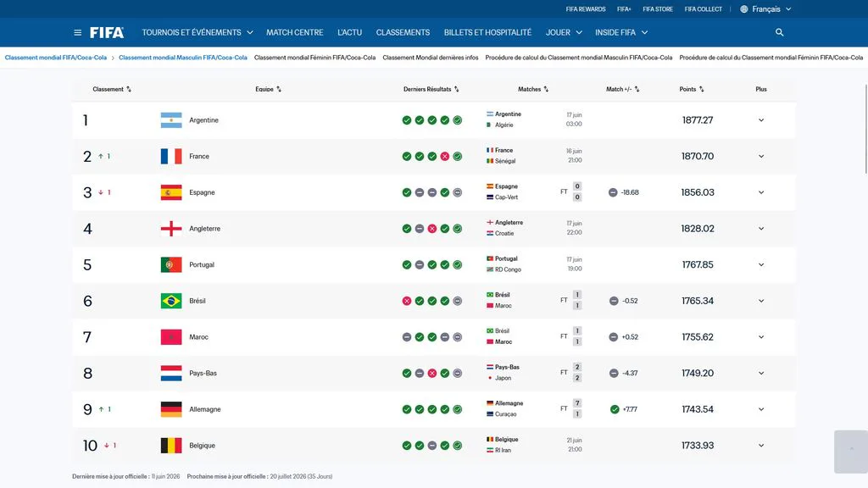Click the Pays-Bas flag icon
868x488 pixels.
click(x=171, y=373)
